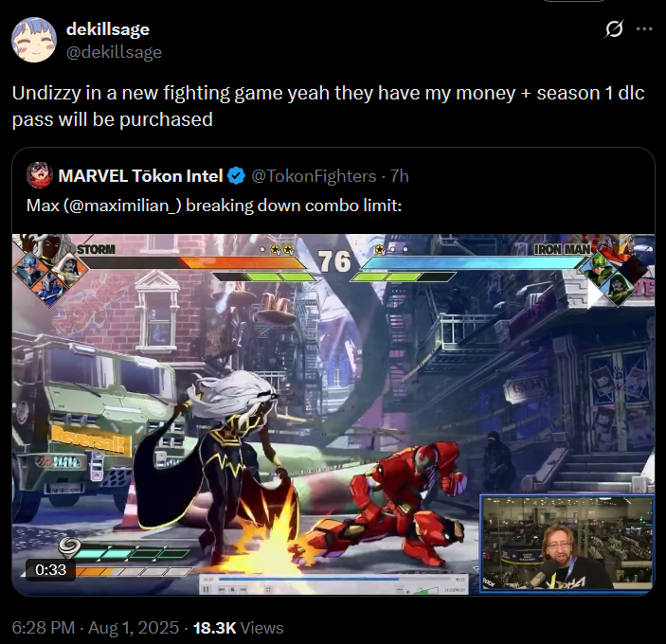Play the quoted video clip
This screenshot has width=666, height=644.
[333, 414]
